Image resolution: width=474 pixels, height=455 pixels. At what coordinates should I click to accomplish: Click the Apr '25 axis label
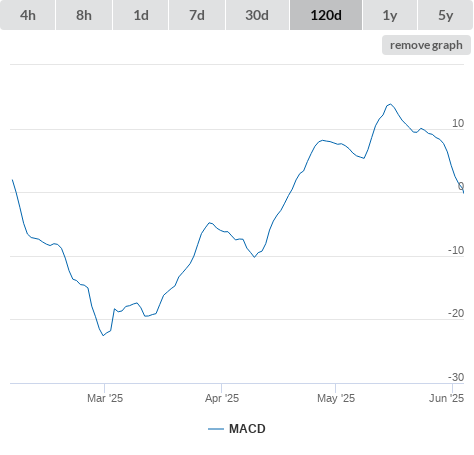pos(222,398)
